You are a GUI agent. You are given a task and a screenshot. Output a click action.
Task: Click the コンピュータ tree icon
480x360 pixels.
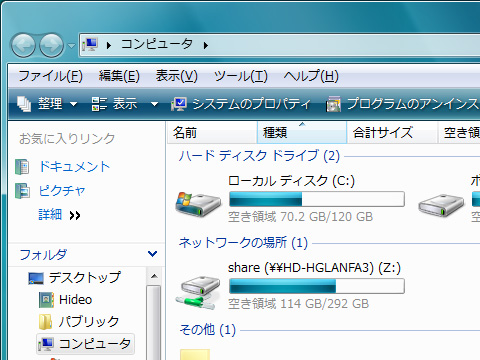pos(46,344)
